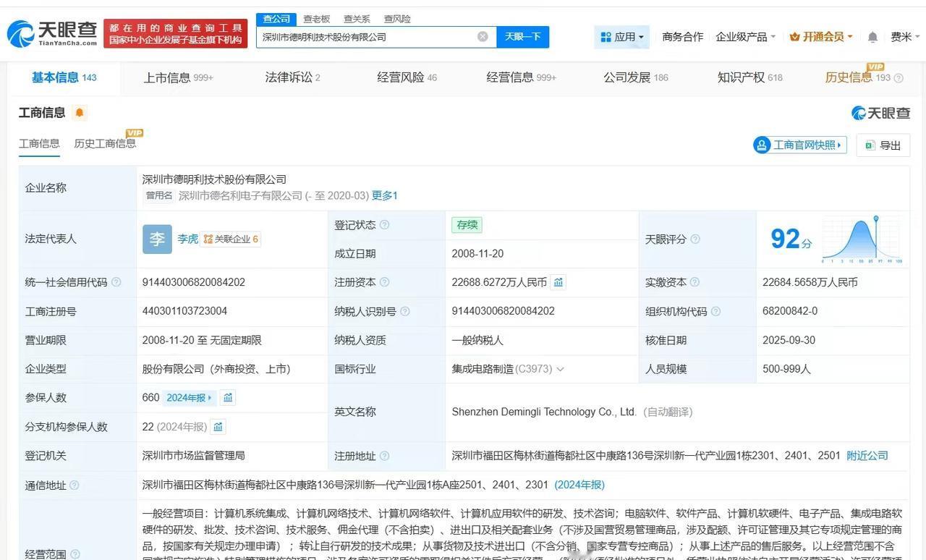Click help icon beside 天眼评分
This screenshot has height=560, width=926.
(695, 239)
